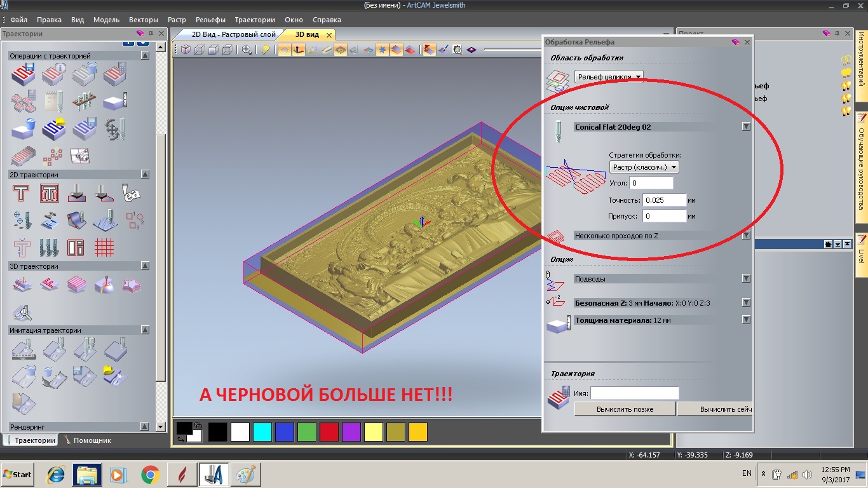Open the Material Setup block icon

(x=114, y=102)
